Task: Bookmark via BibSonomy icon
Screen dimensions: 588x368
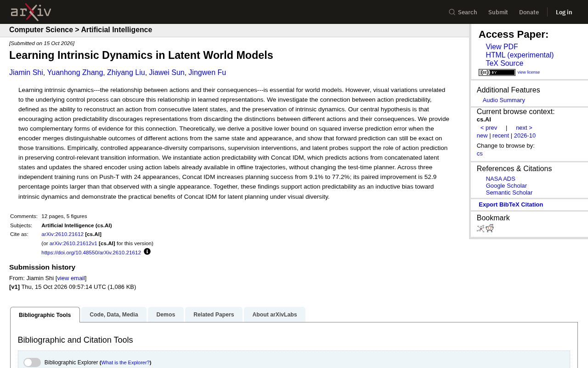Action: point(481,228)
